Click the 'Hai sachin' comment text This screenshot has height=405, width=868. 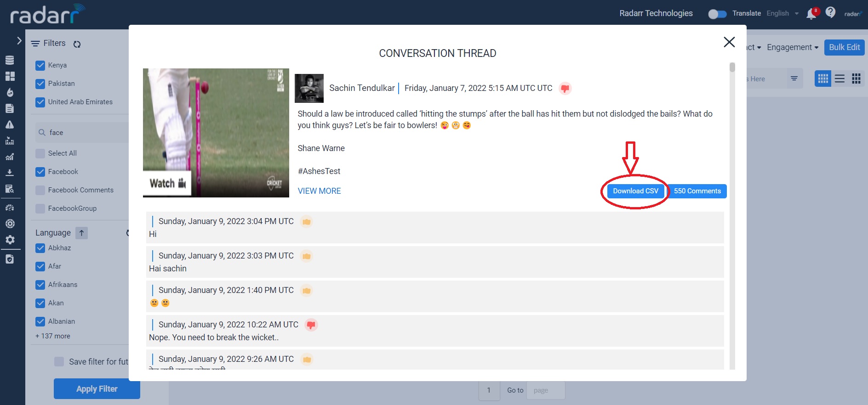168,269
